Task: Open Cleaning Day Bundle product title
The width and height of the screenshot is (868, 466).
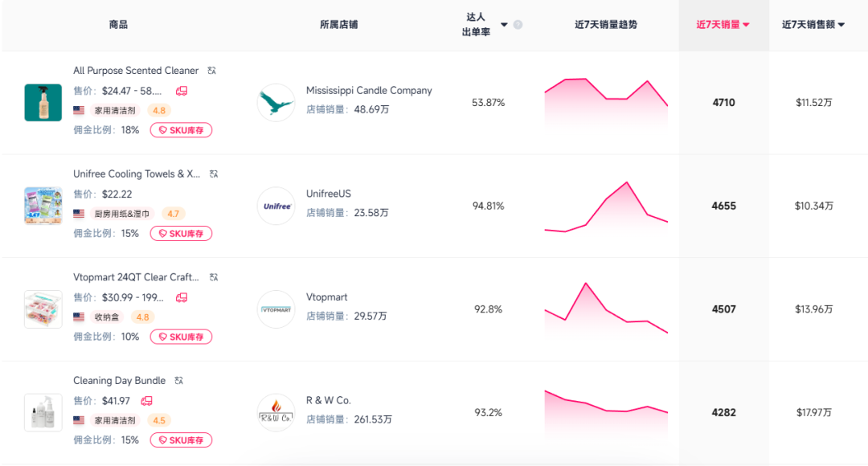Action: tap(119, 380)
